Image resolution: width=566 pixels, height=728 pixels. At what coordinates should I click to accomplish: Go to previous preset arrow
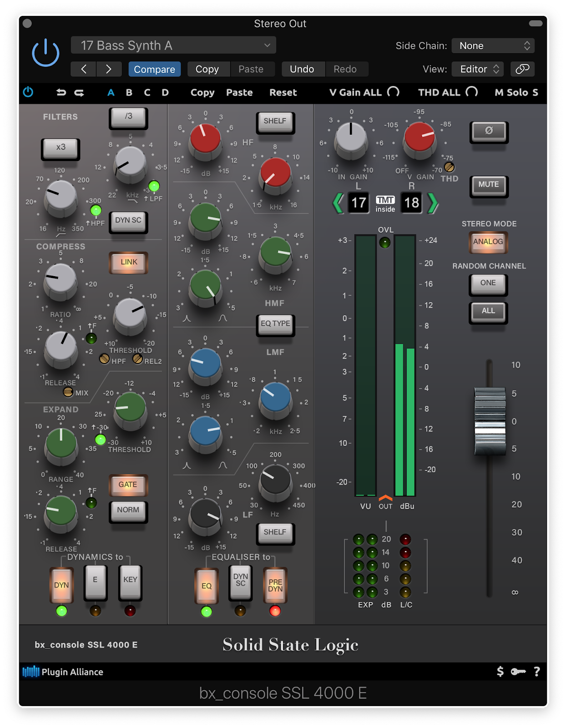84,69
